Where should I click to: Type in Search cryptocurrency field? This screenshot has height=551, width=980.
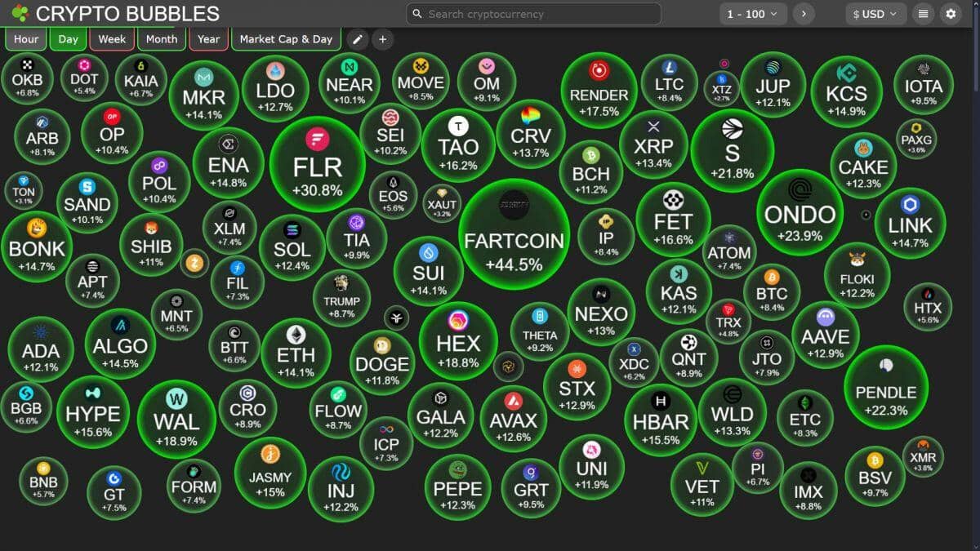point(534,14)
